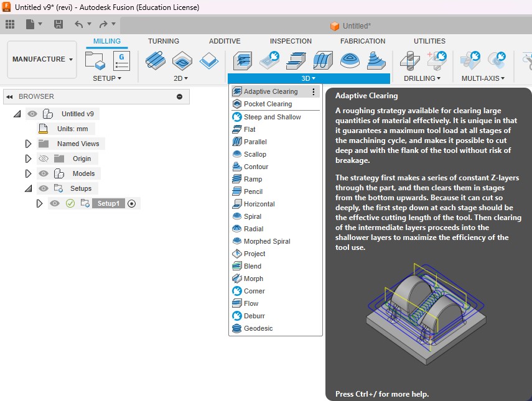Close the open 3D dropdown header
This screenshot has height=401, width=532.
click(x=309, y=78)
